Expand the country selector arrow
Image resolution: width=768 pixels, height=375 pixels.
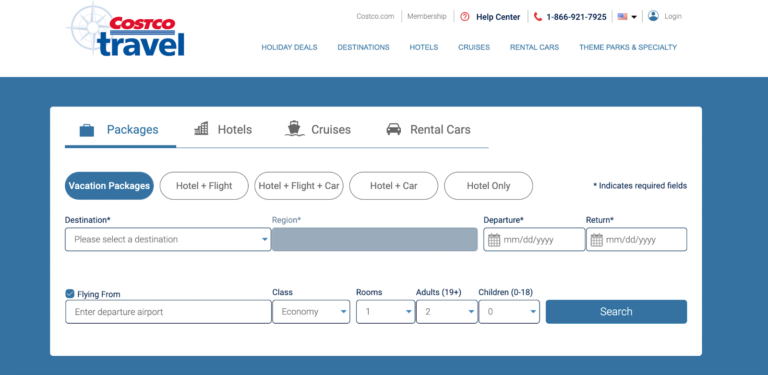click(634, 17)
